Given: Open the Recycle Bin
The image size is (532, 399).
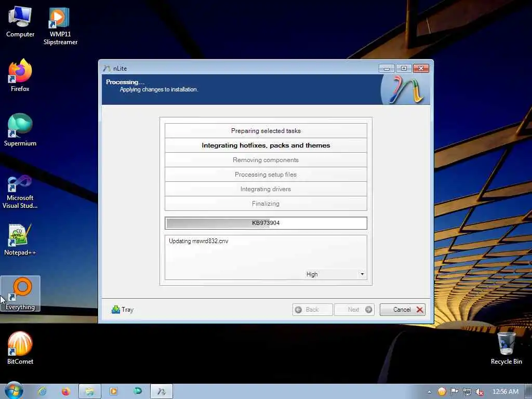Looking at the screenshot, I should [x=506, y=348].
